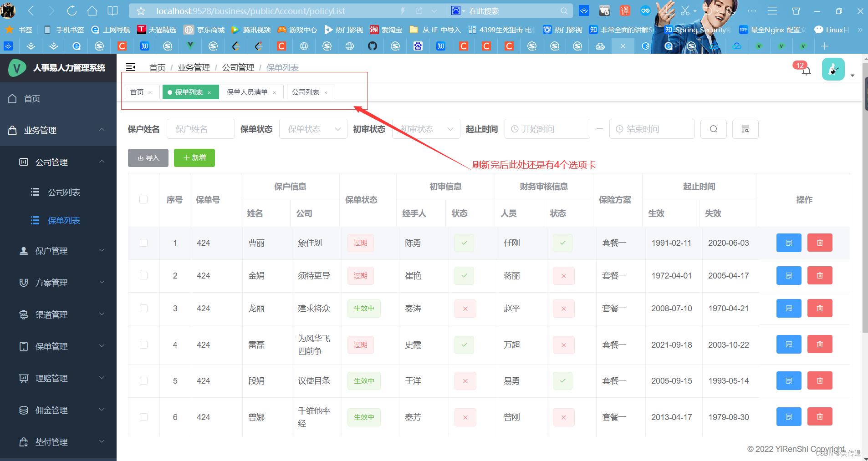The image size is (868, 461).
Task: Switch to the 公司列表 tab
Action: [x=306, y=92]
